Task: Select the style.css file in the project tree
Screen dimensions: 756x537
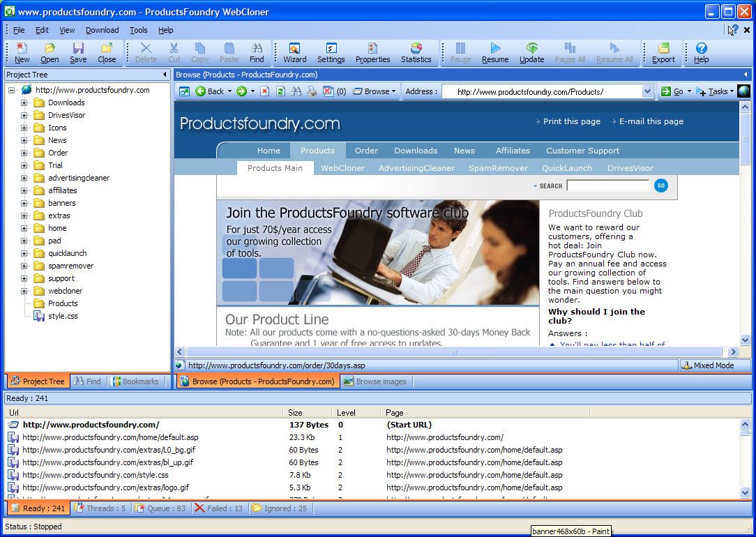Action: pyautogui.click(x=63, y=316)
